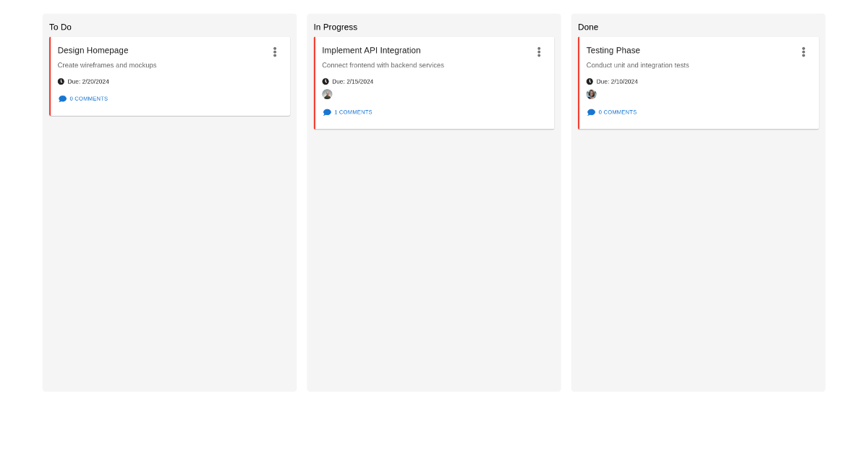This screenshot has width=868, height=456.
Task: Select the Done column header
Action: coord(588,27)
